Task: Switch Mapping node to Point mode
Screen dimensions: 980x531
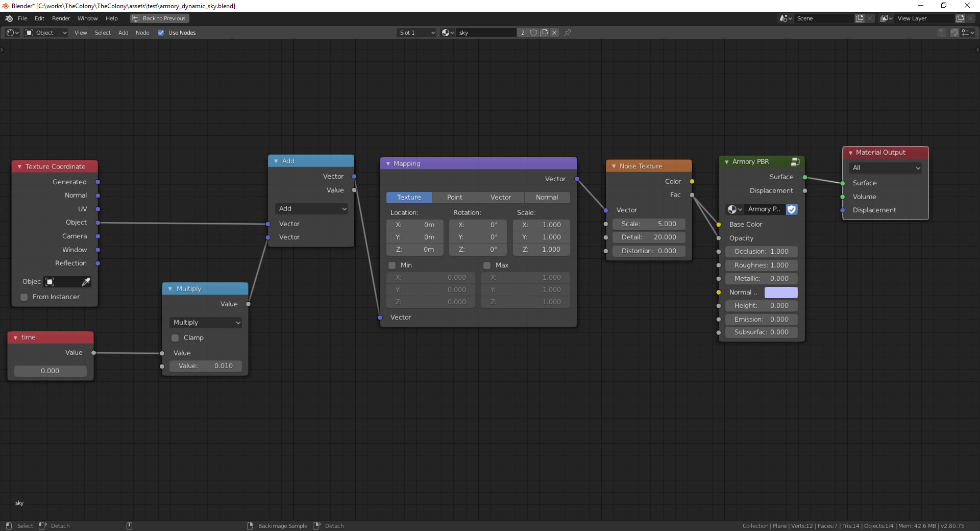Action: 454,197
